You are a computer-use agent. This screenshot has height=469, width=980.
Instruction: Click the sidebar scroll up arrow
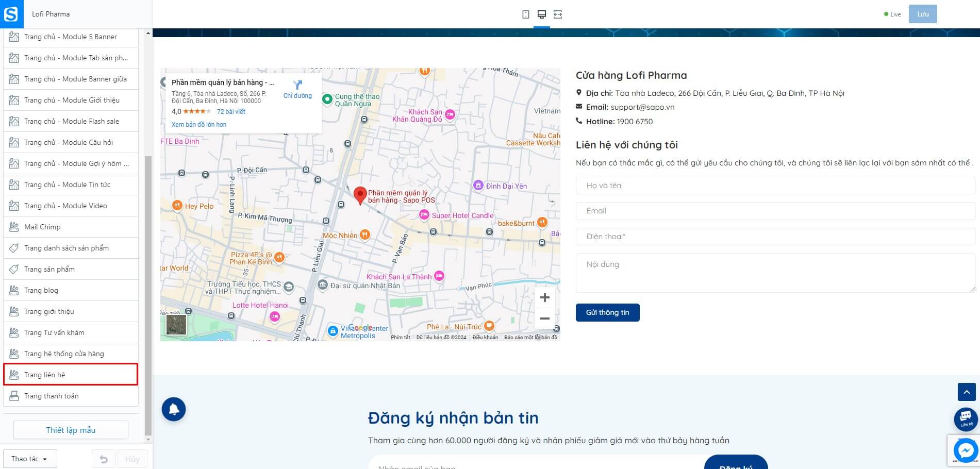coord(148,33)
